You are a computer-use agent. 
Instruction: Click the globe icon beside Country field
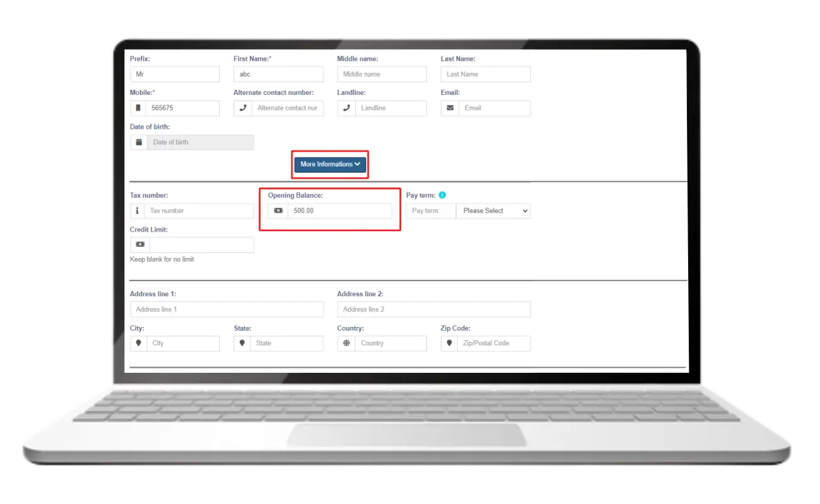coord(346,343)
